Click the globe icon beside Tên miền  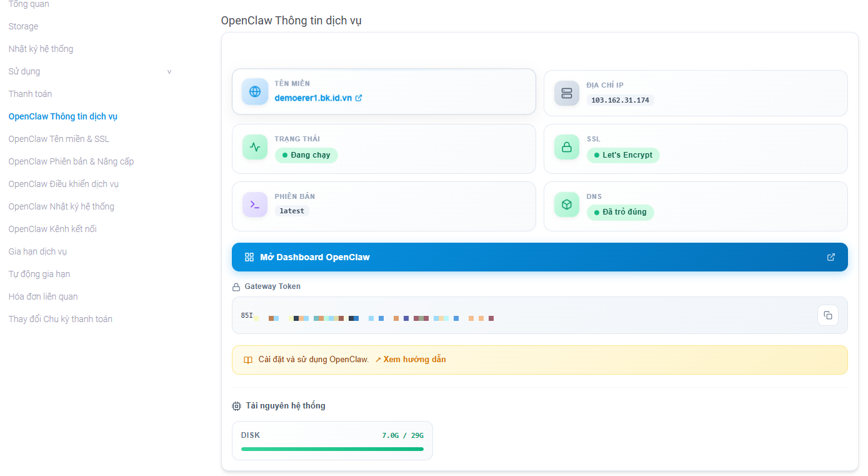255,92
